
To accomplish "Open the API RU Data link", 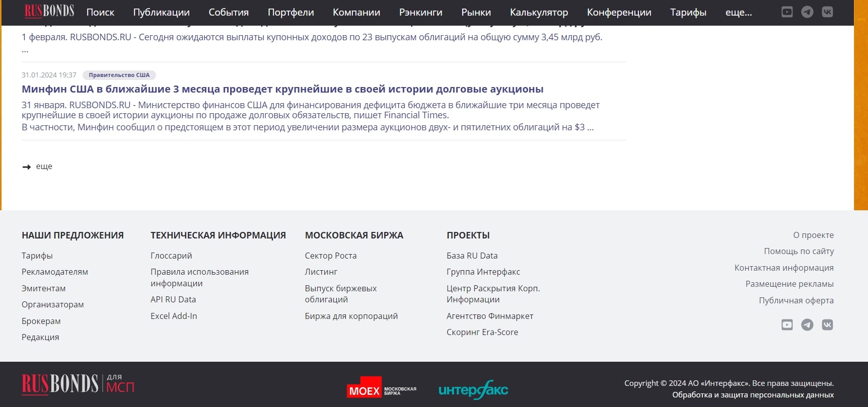I will (173, 299).
